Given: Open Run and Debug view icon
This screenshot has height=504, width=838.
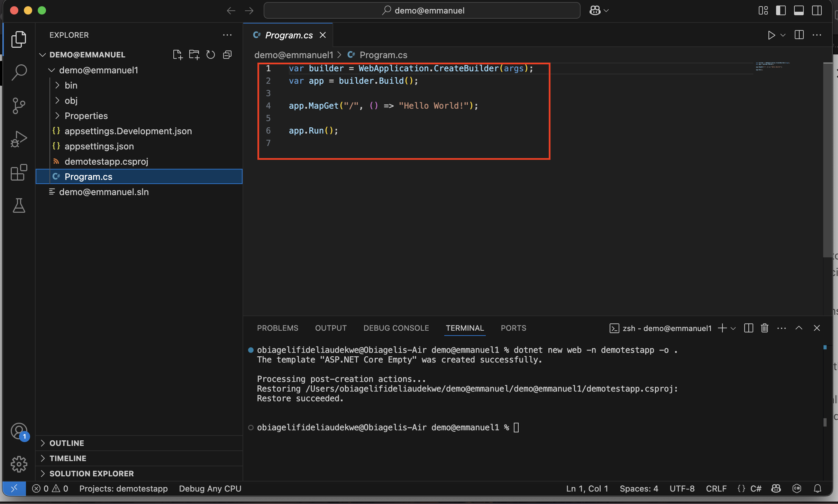Looking at the screenshot, I should (19, 139).
